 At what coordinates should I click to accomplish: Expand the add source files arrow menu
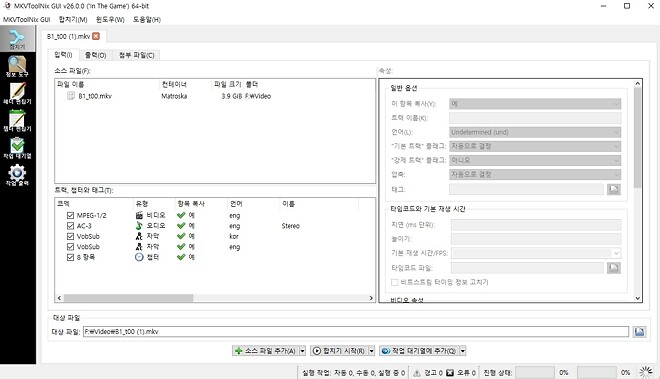pyautogui.click(x=302, y=351)
